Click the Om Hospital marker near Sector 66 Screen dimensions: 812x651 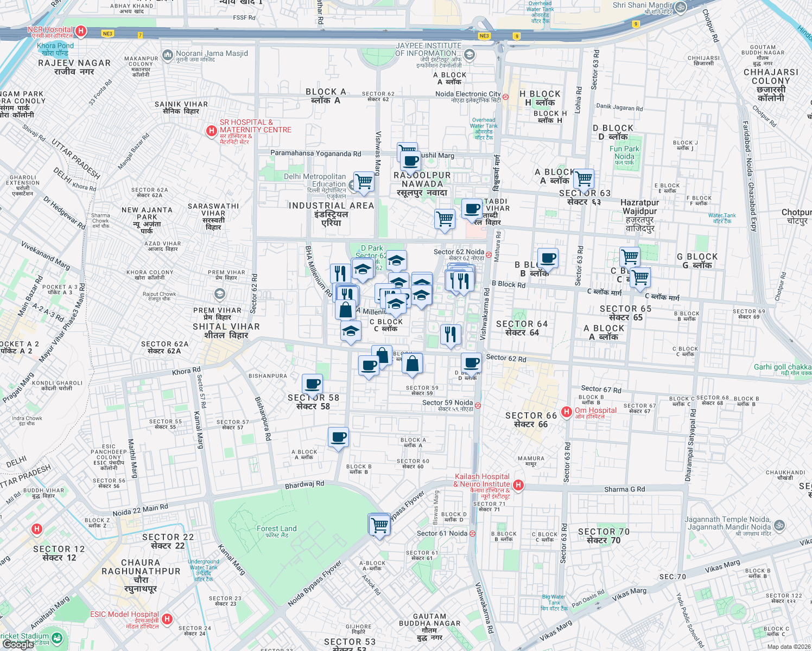click(567, 411)
